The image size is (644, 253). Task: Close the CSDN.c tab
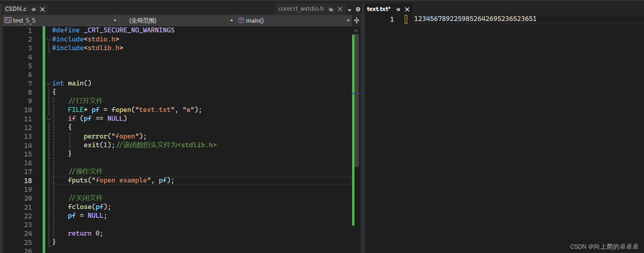coord(42,9)
